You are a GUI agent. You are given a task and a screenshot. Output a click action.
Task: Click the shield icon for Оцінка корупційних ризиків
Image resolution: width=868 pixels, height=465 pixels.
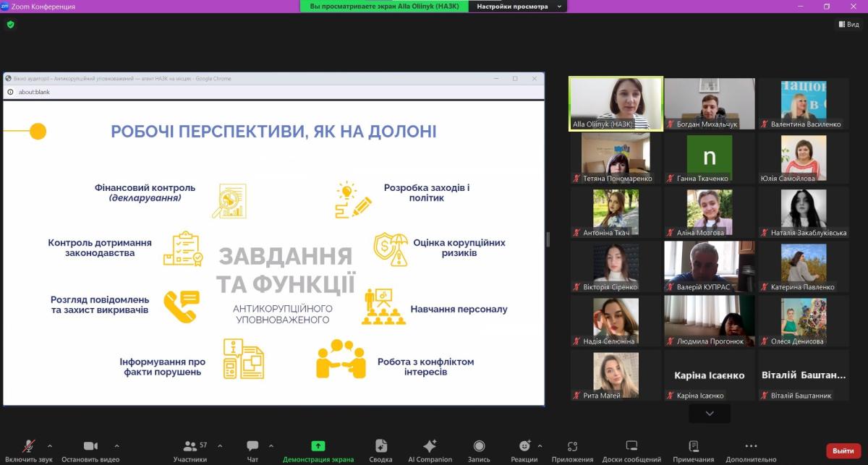(391, 248)
